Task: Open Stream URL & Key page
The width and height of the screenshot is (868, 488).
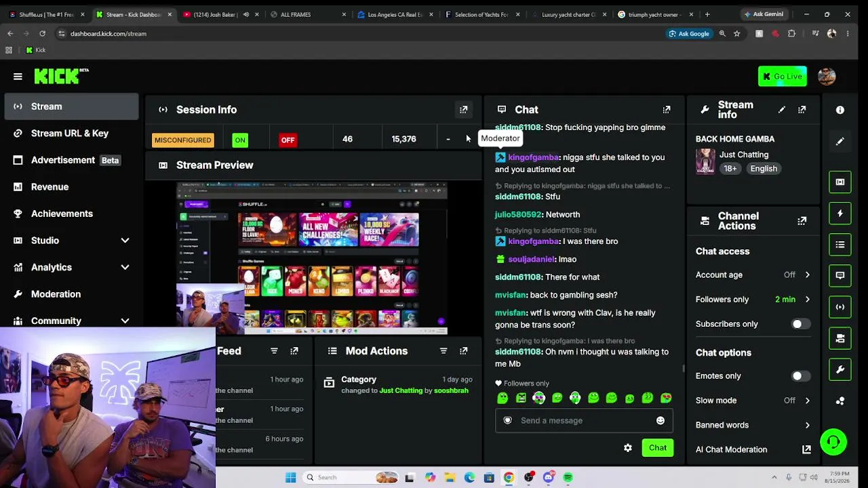Action: point(71,134)
